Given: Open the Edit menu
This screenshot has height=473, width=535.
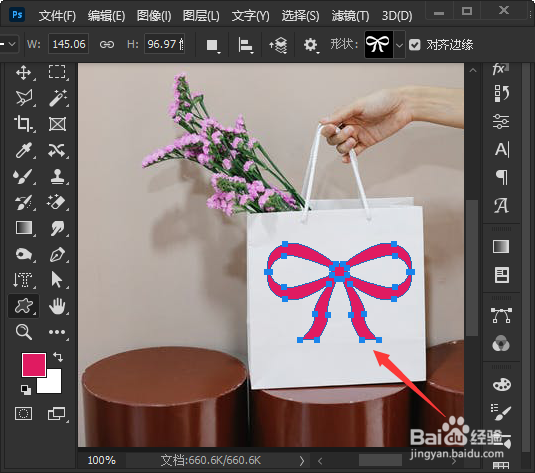Looking at the screenshot, I should (x=106, y=16).
